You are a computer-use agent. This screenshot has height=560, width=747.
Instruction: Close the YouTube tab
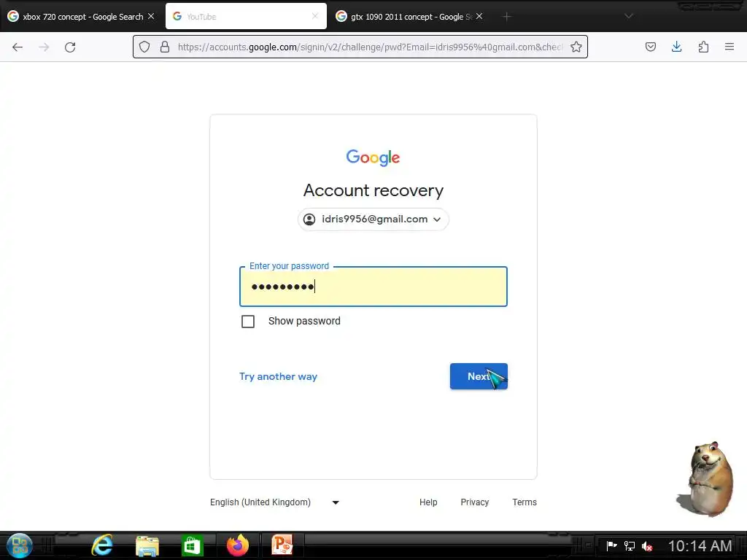315,16
